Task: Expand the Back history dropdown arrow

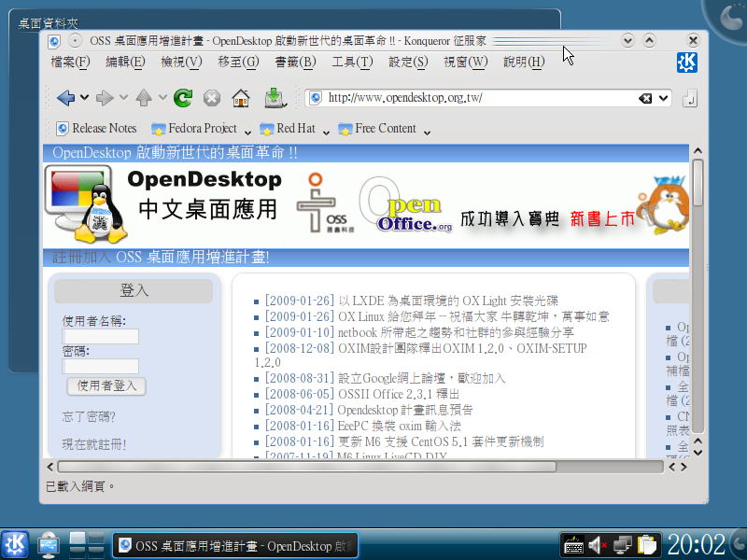Action: tap(84, 98)
